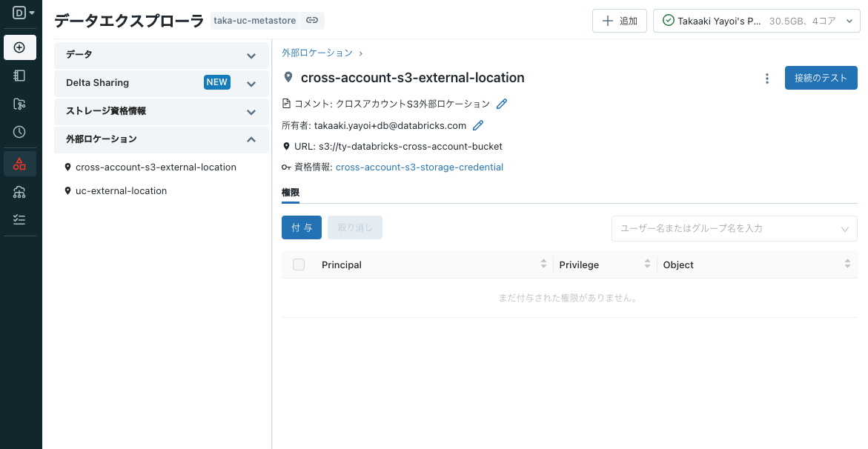Select the 権限 tab
Viewport: 868px width, 449px height.
coord(291,193)
